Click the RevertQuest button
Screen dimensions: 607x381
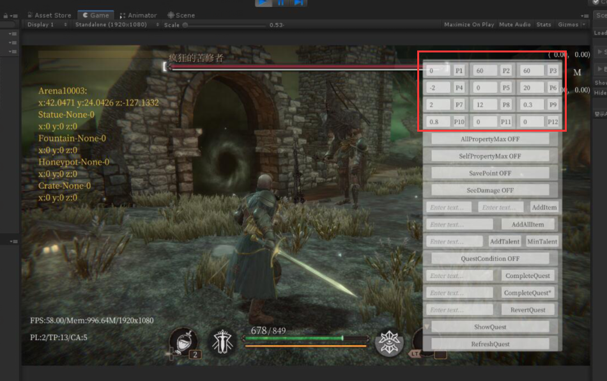[x=528, y=310]
